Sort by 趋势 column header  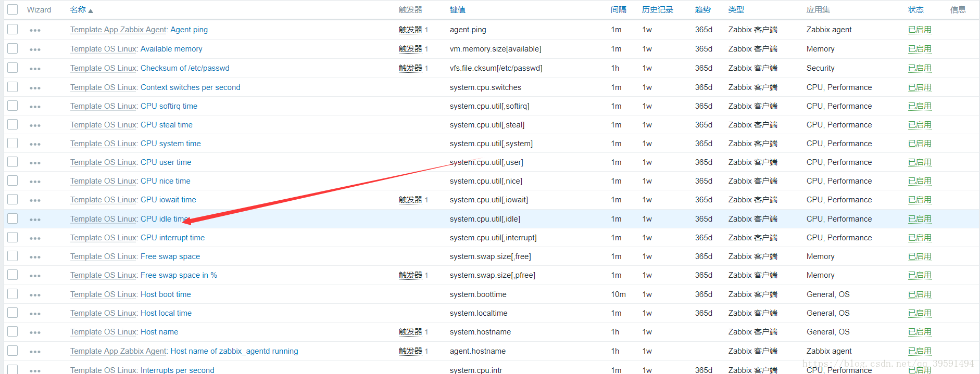click(703, 10)
